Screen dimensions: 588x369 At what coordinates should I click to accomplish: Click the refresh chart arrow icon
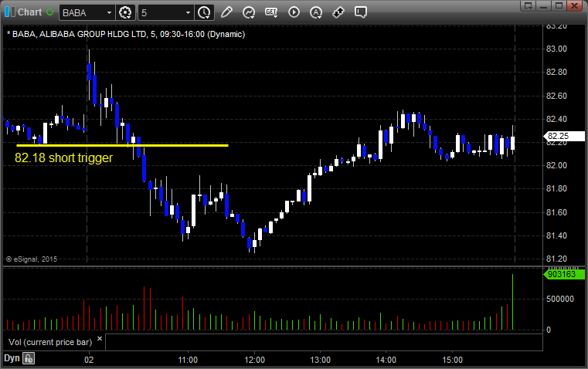tap(249, 12)
